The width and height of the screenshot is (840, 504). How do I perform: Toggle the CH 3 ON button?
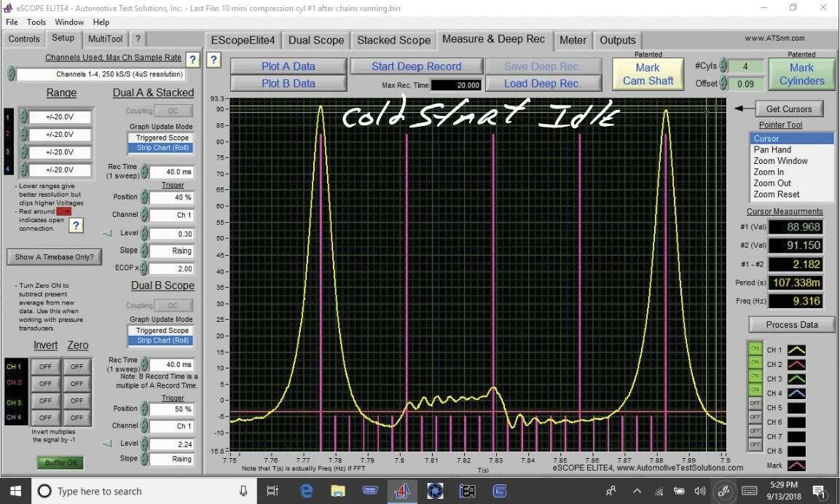pyautogui.click(x=755, y=376)
